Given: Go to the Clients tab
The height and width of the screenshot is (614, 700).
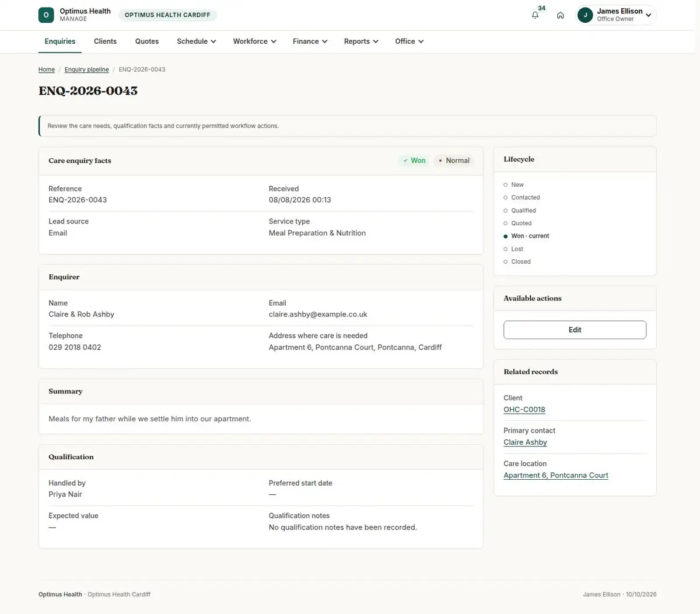Looking at the screenshot, I should 105,41.
